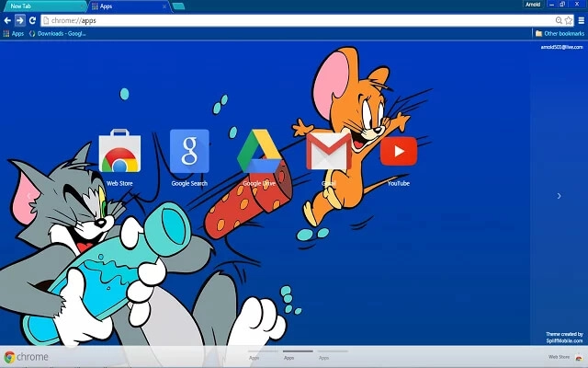Click the chrome://apps address bar
588x368 pixels.
308,20
